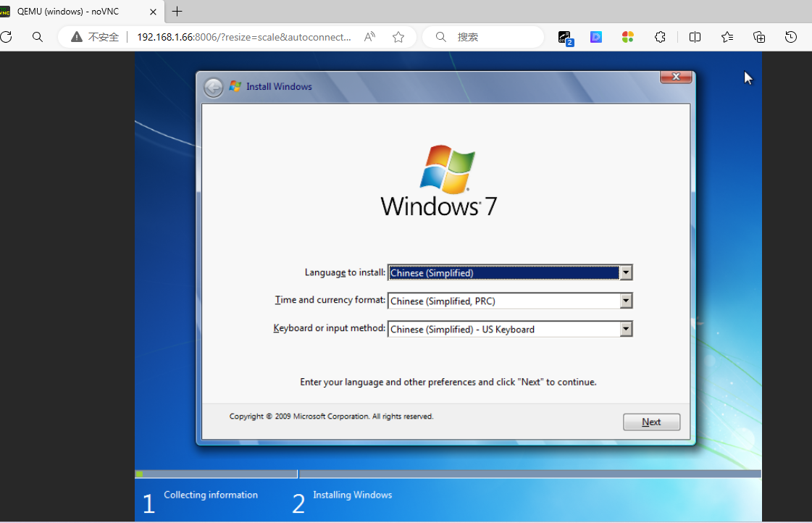Activate the read aloud icon
Viewport: 812px width, 523px height.
(x=369, y=37)
